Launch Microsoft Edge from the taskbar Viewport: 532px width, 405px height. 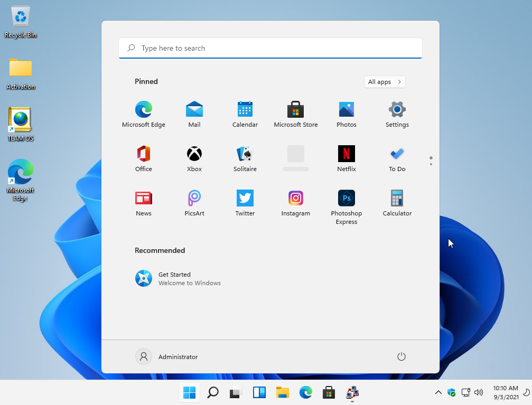[x=306, y=392]
